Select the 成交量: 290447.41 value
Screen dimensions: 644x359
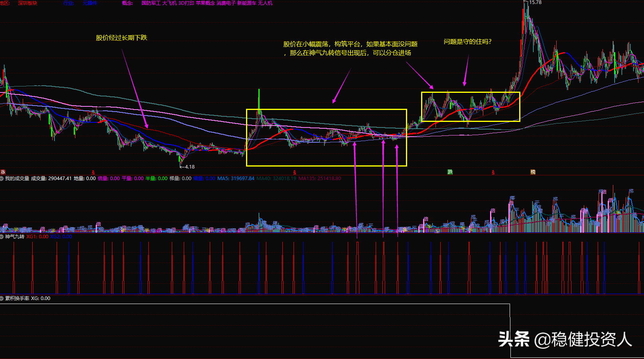coord(51,179)
